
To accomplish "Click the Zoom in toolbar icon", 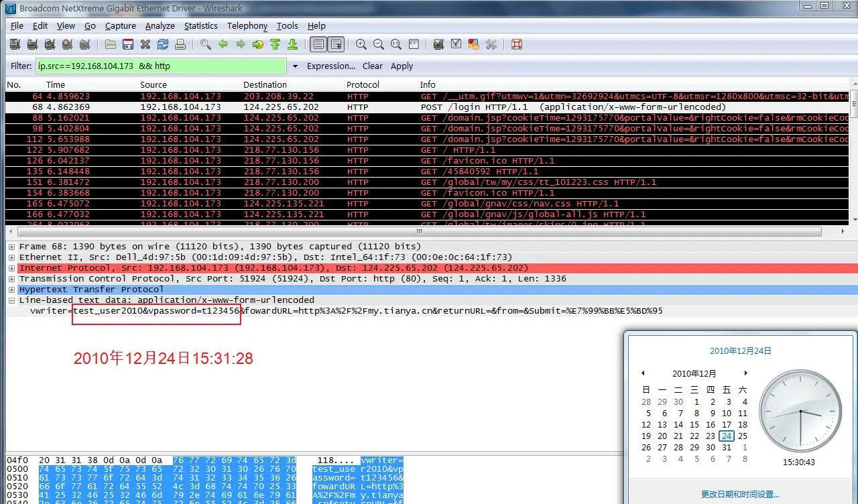I will pos(361,44).
